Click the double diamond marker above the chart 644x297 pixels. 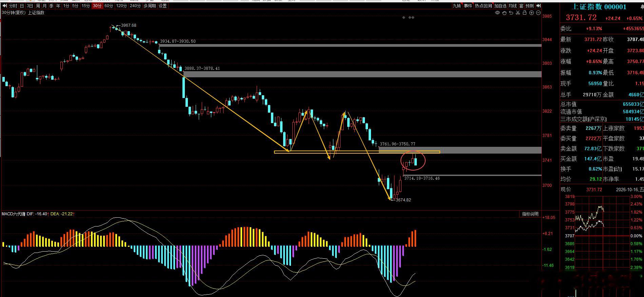[411, 17]
